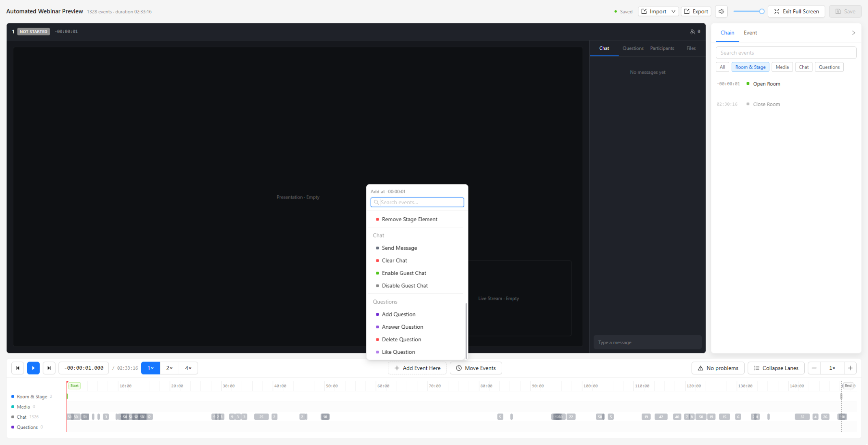
Task: Toggle the Chat filter chip
Action: [804, 67]
